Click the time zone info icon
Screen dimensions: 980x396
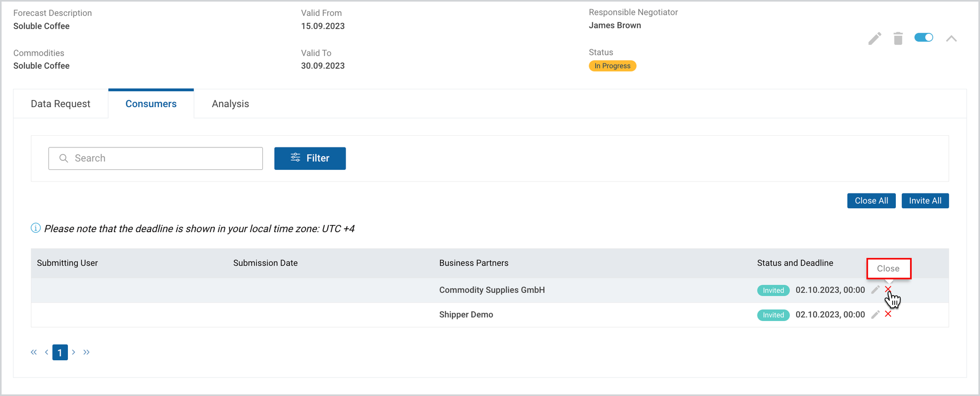click(36, 228)
